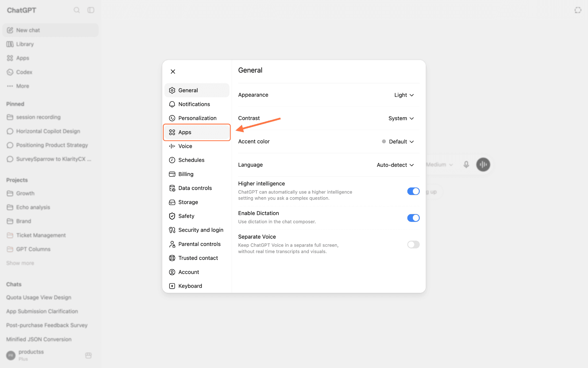Click the Storage drive icon
Image resolution: width=588 pixels, height=368 pixels.
point(172,202)
